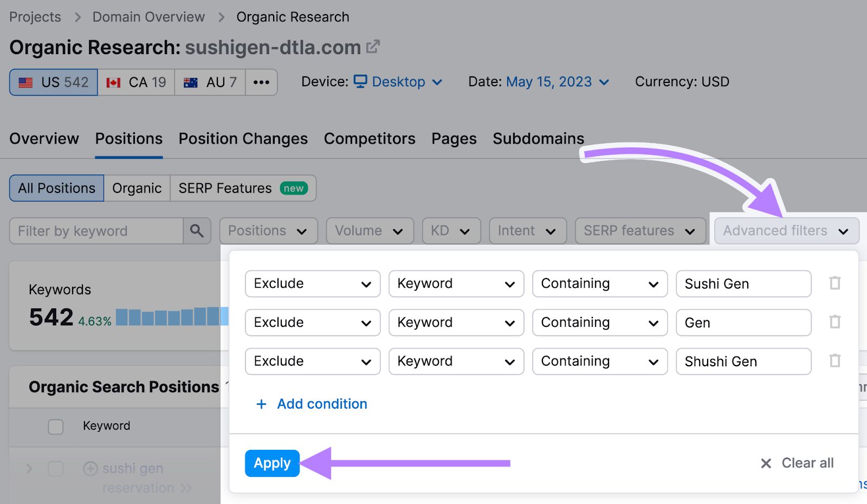Open the more countries ellipsis button
This screenshot has height=504, width=867.
point(261,82)
